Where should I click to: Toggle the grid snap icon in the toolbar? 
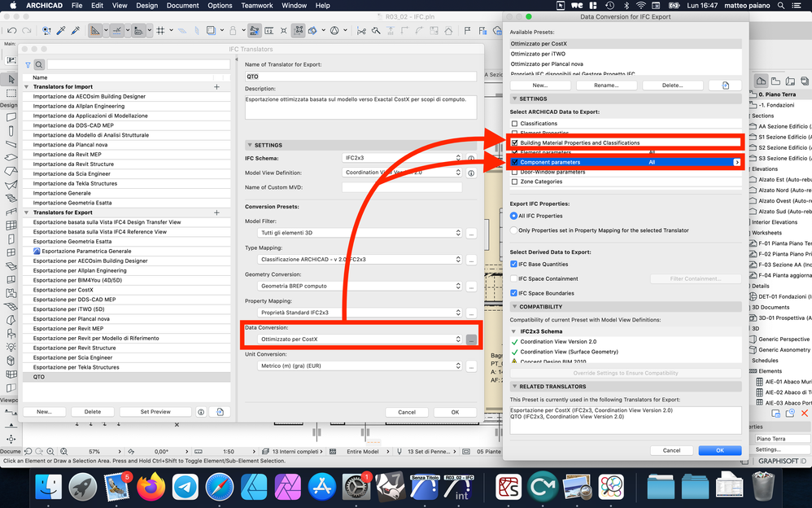point(160,31)
